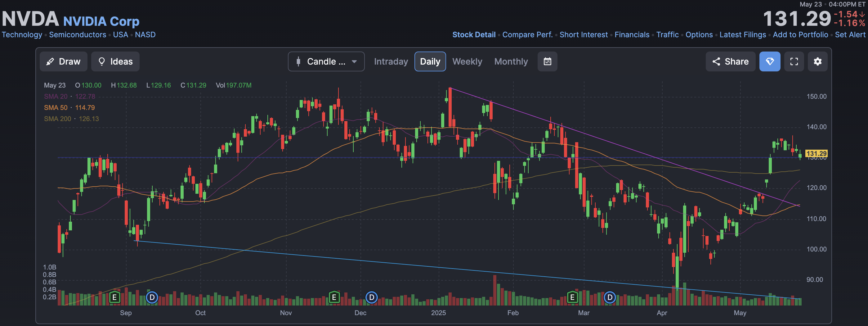
Task: Click Add to Portfolio
Action: click(800, 35)
